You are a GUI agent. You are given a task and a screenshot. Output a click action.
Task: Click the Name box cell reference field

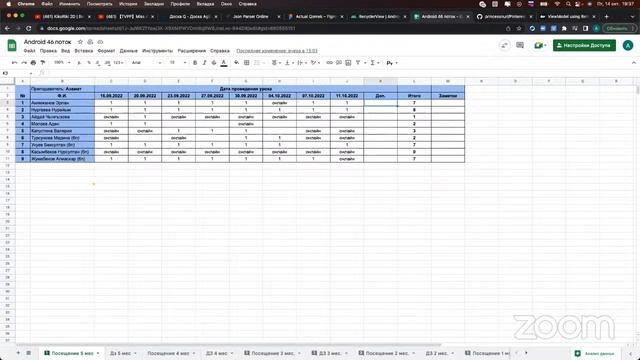tap(18, 73)
